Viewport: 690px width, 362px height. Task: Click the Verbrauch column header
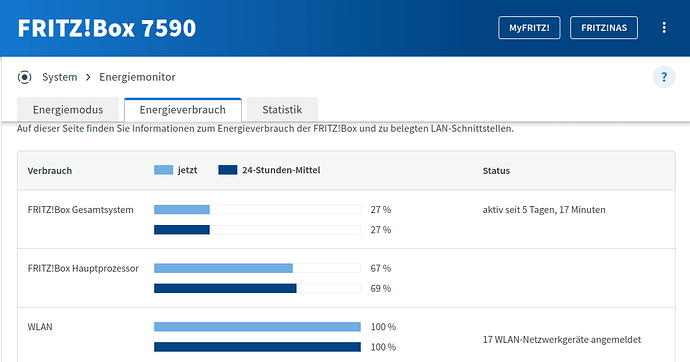coord(50,171)
